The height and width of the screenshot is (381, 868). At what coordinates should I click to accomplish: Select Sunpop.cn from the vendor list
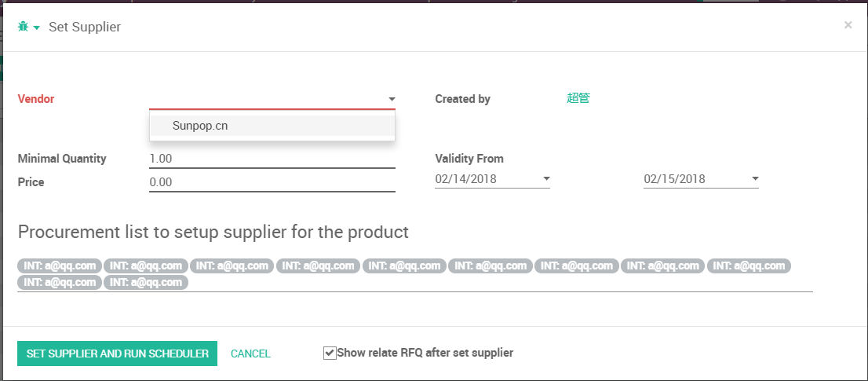[201, 126]
